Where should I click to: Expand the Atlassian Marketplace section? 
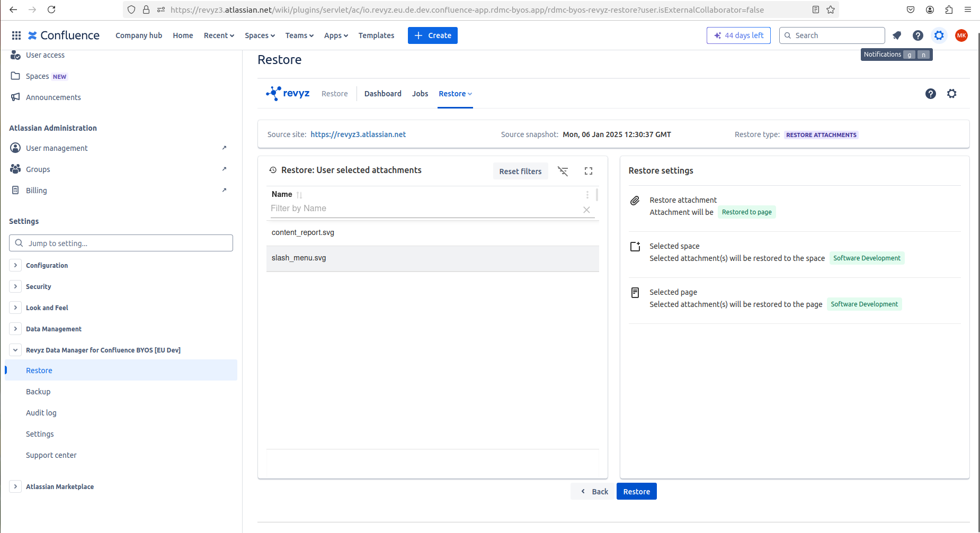pyautogui.click(x=15, y=486)
